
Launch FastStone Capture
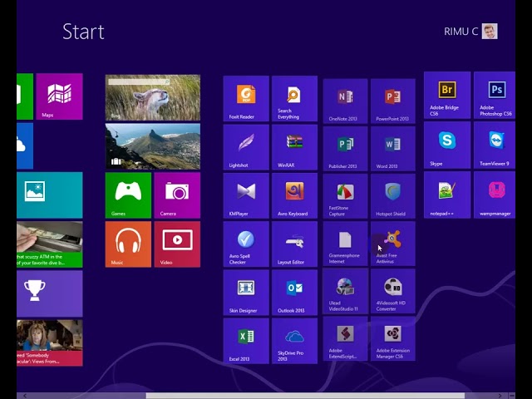pyautogui.click(x=346, y=196)
